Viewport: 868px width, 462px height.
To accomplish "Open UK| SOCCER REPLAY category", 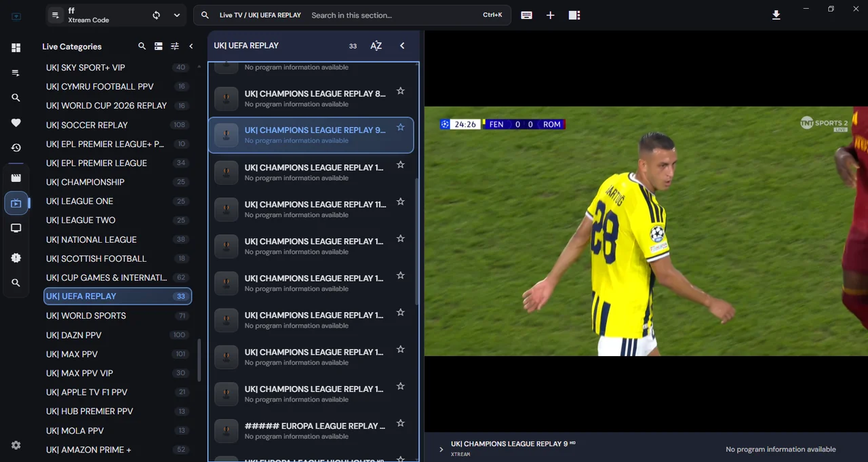I will pyautogui.click(x=117, y=125).
